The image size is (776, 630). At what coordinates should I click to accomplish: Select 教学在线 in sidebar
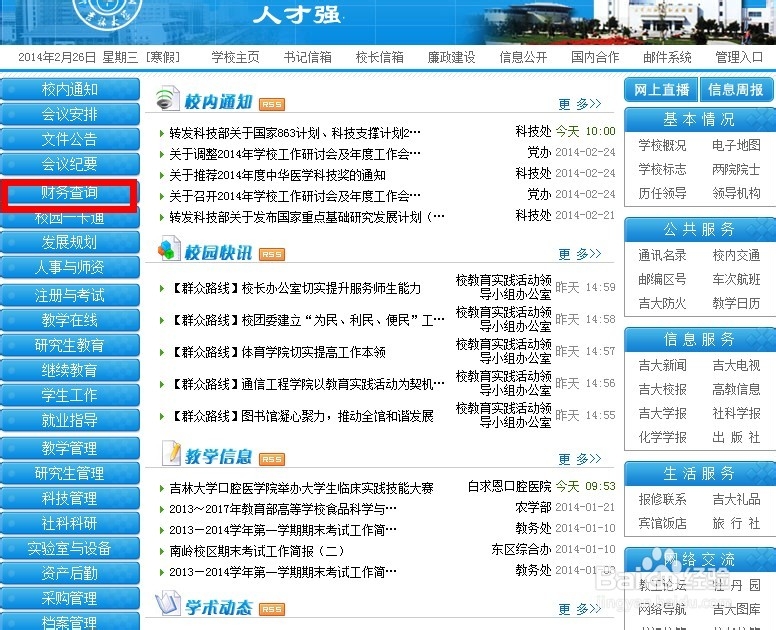pyautogui.click(x=70, y=320)
